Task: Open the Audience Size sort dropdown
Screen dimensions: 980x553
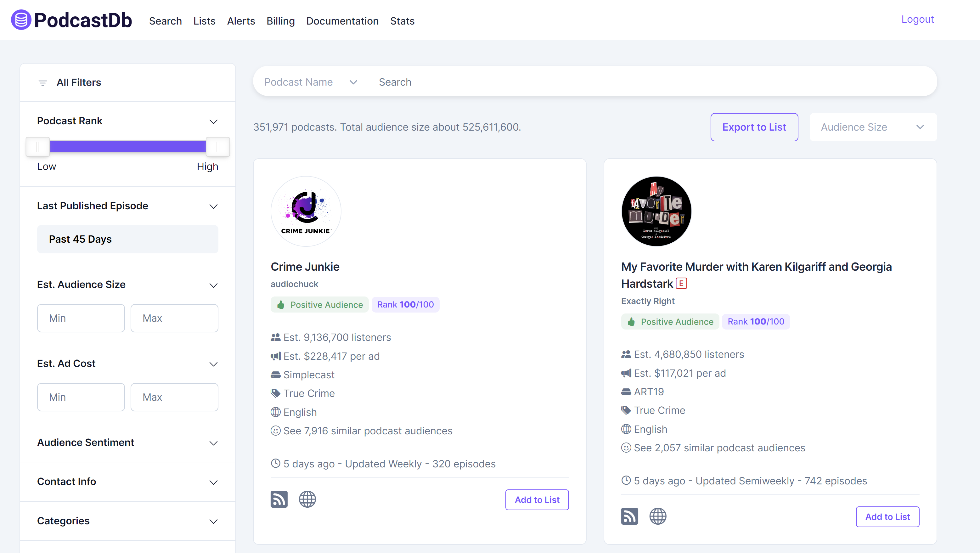Action: point(873,127)
